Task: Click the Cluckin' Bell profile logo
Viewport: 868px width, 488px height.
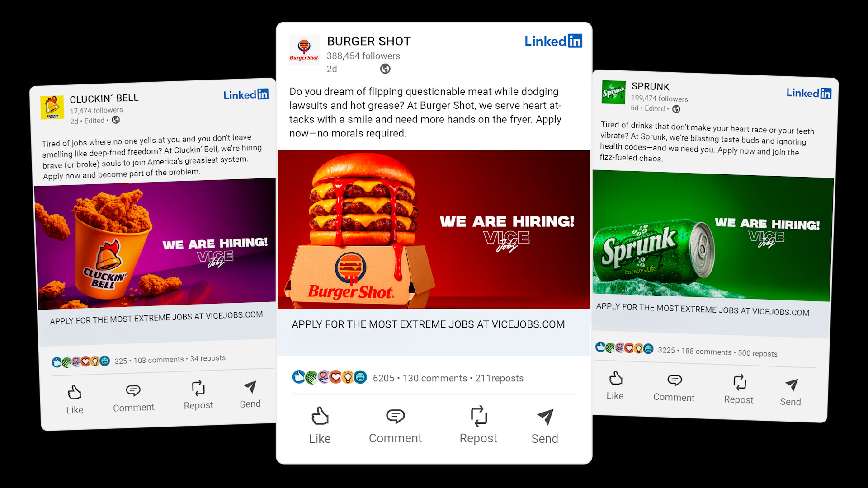Action: (x=52, y=107)
